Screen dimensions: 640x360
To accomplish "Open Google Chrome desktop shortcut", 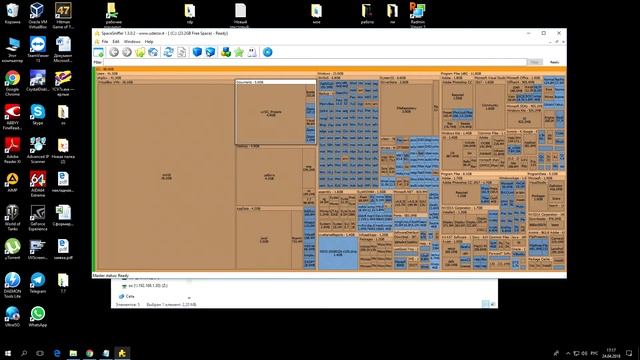I will point(12,83).
